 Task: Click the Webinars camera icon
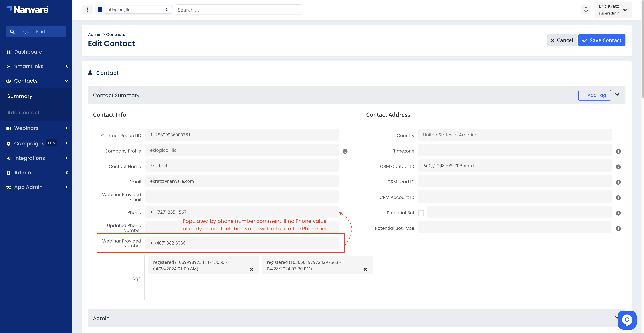pyautogui.click(x=8, y=128)
